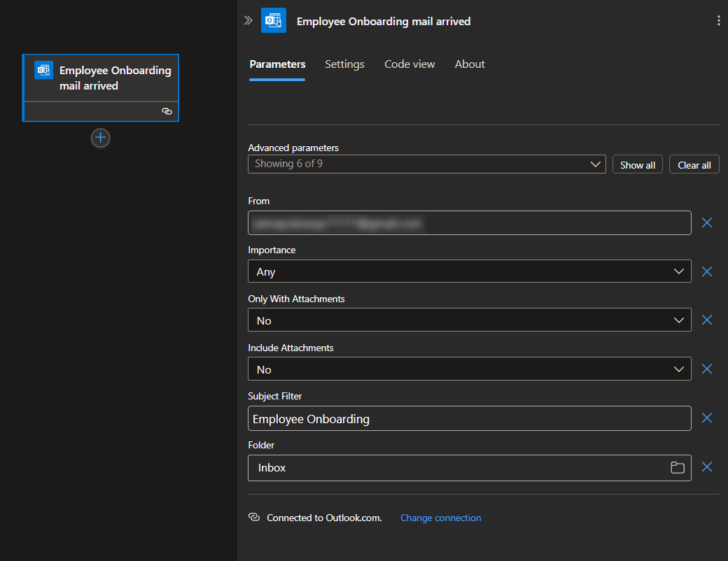Click the link icon on trigger card
The image size is (728, 561).
[167, 111]
